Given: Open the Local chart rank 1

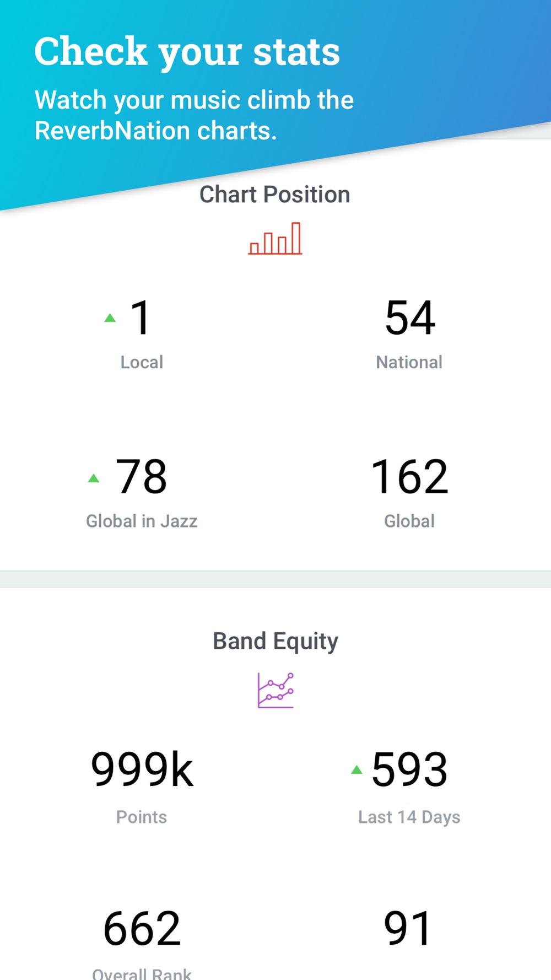Looking at the screenshot, I should (141, 317).
